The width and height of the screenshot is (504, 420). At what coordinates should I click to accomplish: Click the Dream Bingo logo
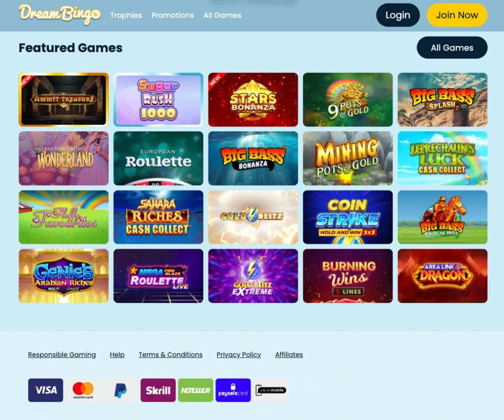(60, 15)
